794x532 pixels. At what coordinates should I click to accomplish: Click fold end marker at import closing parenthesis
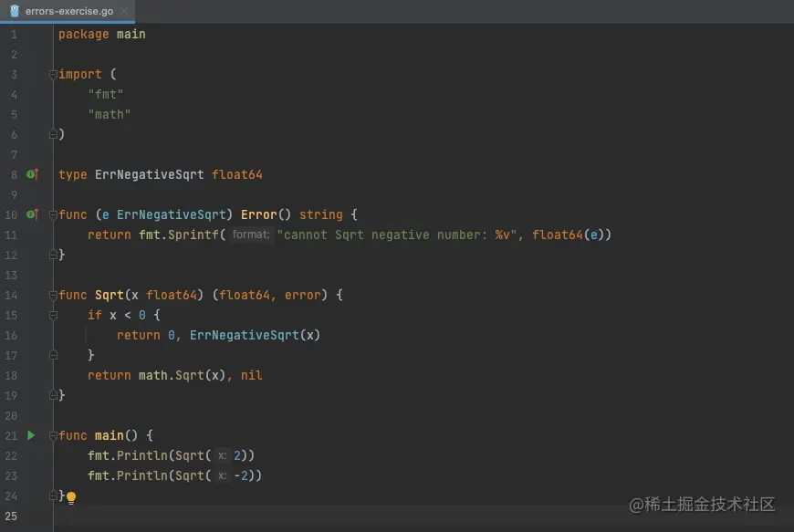(x=53, y=135)
